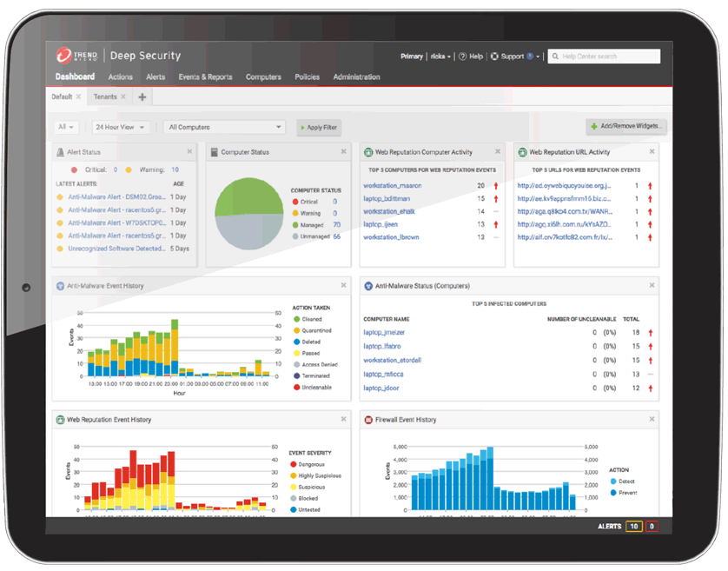Viewport: 728px width, 571px height.
Task: Switch to the Policies section
Action: (307, 77)
